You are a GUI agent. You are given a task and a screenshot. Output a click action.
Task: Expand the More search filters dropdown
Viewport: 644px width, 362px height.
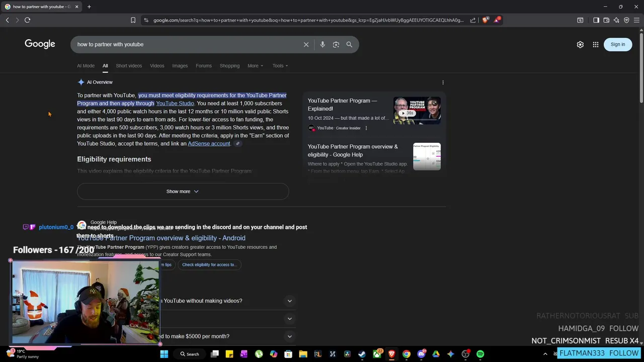[255, 66]
